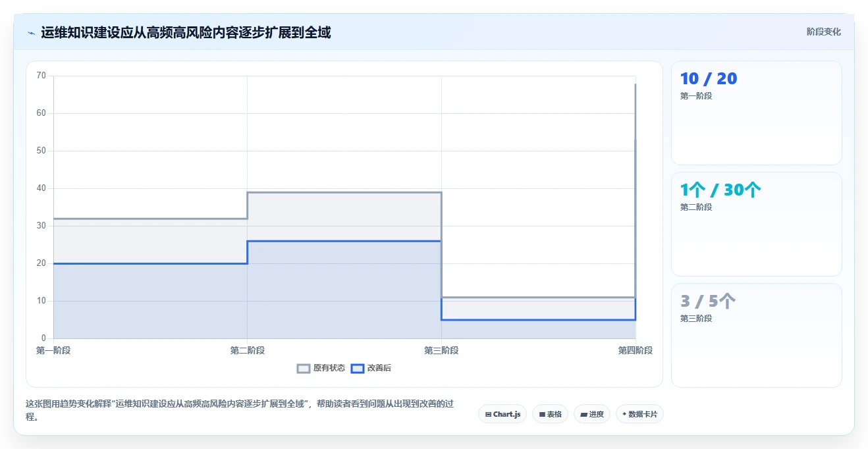This screenshot has width=868, height=449.
Task: Toggle the 原有状态 legend item
Action: (321, 368)
